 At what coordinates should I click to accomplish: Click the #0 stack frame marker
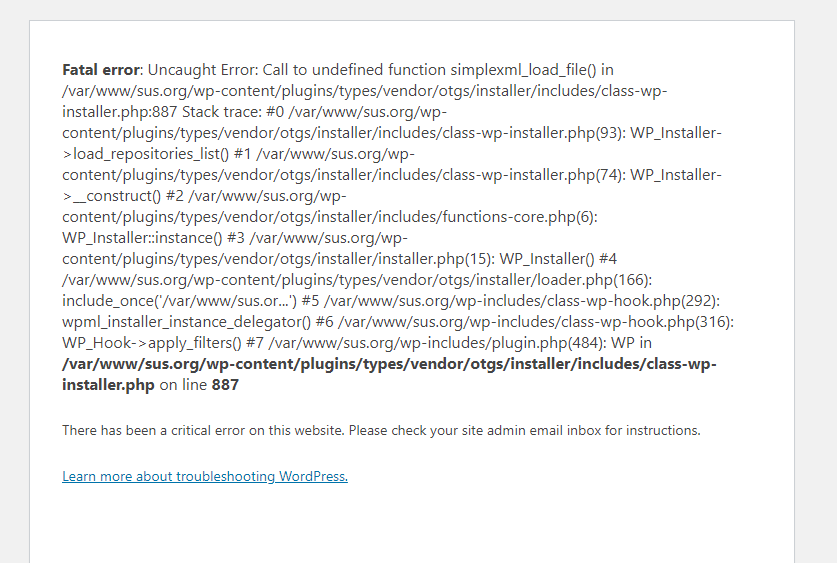(x=273, y=112)
